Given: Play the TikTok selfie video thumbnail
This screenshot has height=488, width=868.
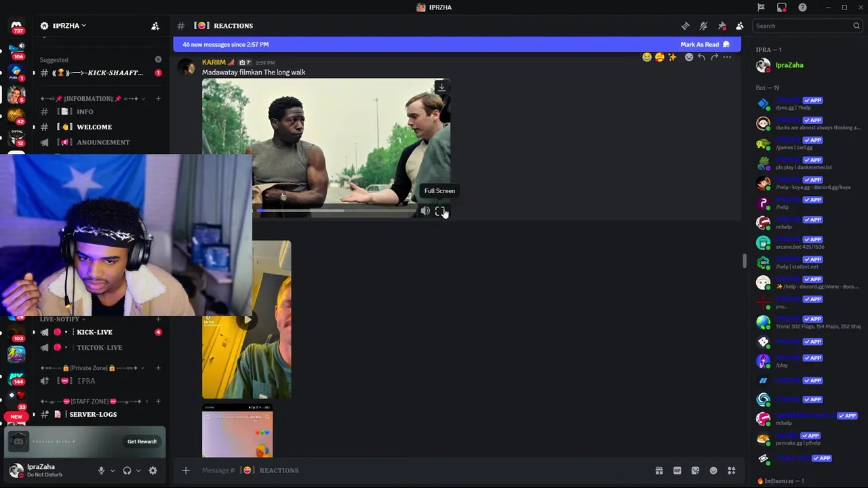Looking at the screenshot, I should 247,320.
